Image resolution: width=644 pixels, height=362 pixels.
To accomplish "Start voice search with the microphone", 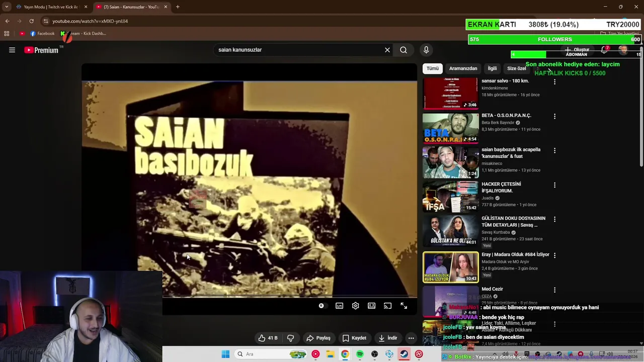I will [x=426, y=50].
